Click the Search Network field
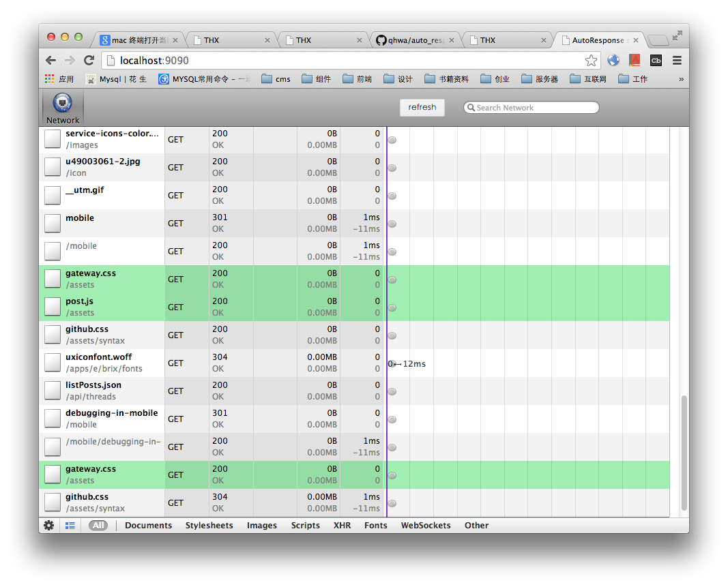Image resolution: width=728 pixels, height=587 pixels. coord(531,108)
